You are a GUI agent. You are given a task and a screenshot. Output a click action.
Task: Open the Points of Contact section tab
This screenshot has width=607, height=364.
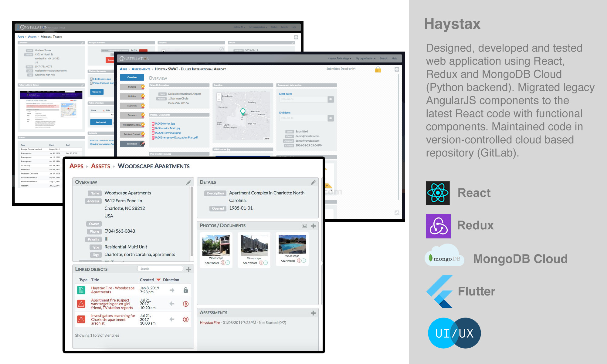132,134
